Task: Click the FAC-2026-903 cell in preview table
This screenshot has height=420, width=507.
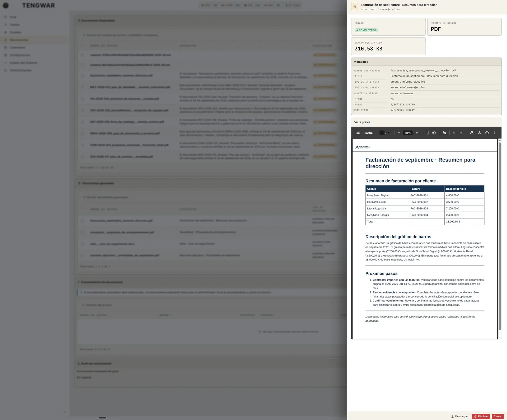Action: [x=426, y=208]
